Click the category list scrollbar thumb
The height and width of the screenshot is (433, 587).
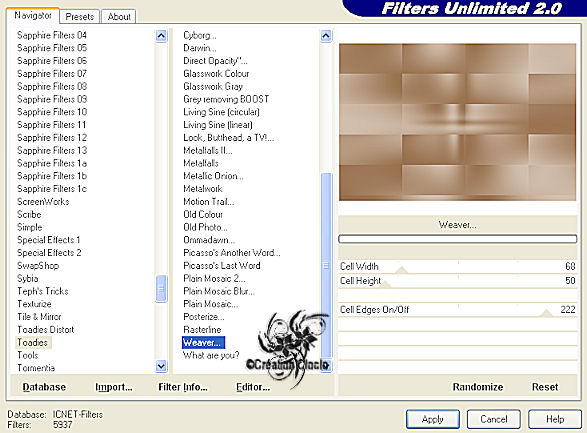pos(161,289)
